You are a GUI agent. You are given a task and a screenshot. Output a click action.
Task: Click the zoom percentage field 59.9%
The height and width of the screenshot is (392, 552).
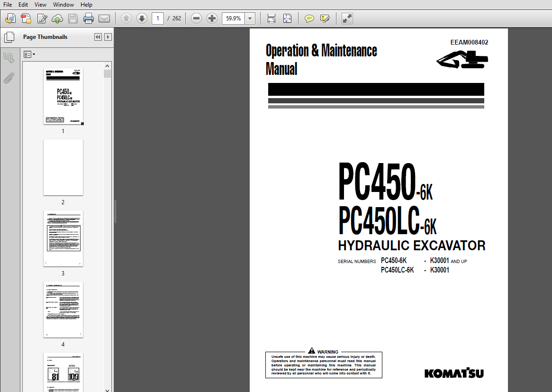point(233,18)
